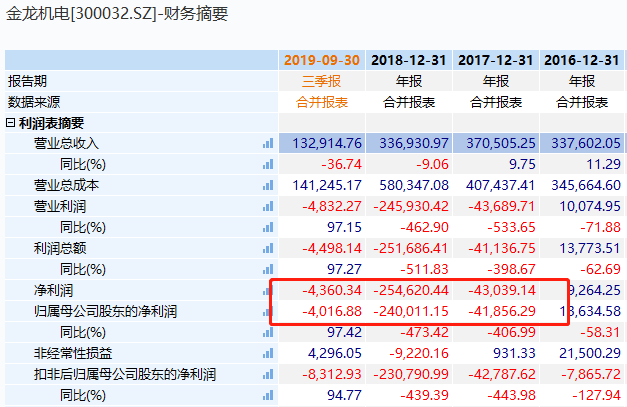The image size is (627, 407).
Task: Click 三季报 report period label
Action: [323, 81]
